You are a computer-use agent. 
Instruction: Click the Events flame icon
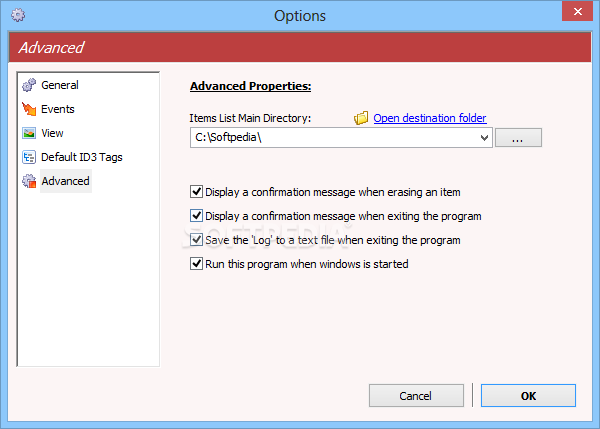(29, 109)
